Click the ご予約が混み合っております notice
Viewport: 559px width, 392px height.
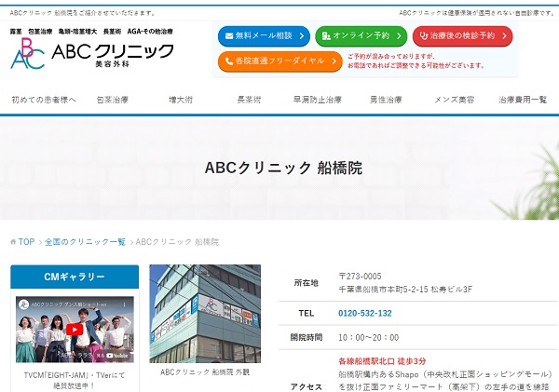click(416, 61)
